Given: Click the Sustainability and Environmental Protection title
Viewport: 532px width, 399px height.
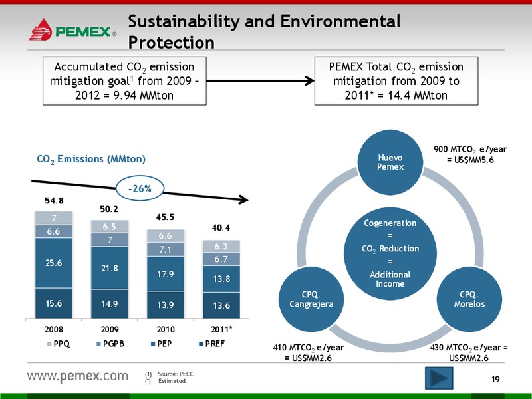Looking at the screenshot, I should coord(264,31).
